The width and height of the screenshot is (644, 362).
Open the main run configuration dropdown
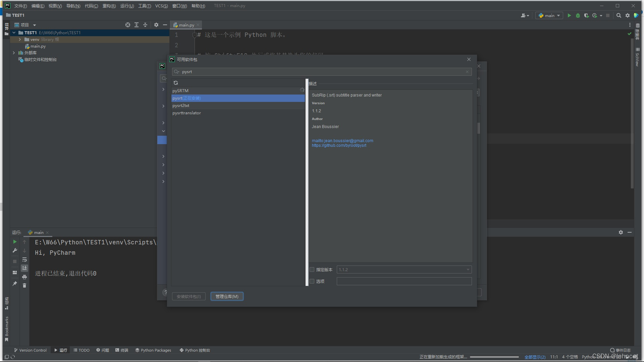point(549,15)
